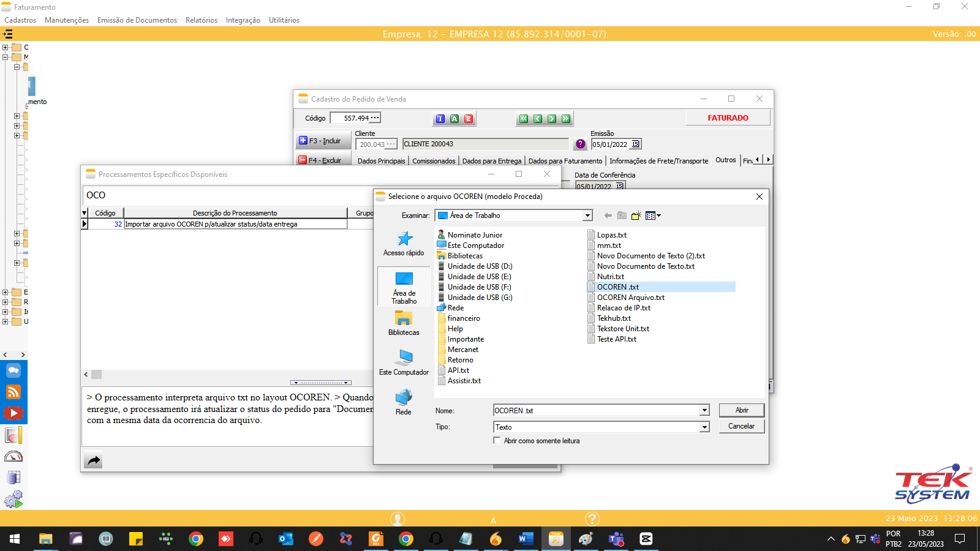Click the RSS feed icon in left sidebar

[x=13, y=392]
